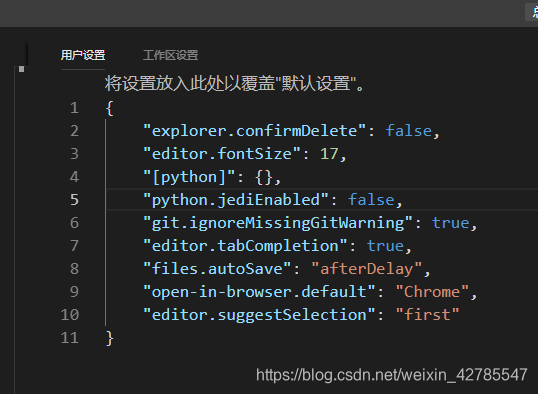Click the true value of git.ignoreMissingGitWarning
538x394 pixels.
click(450, 223)
